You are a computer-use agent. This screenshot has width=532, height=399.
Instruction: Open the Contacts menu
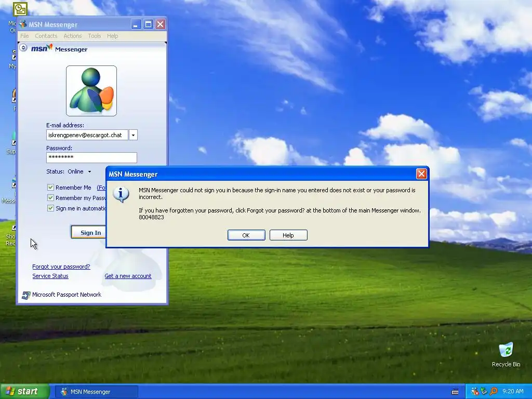tap(46, 36)
